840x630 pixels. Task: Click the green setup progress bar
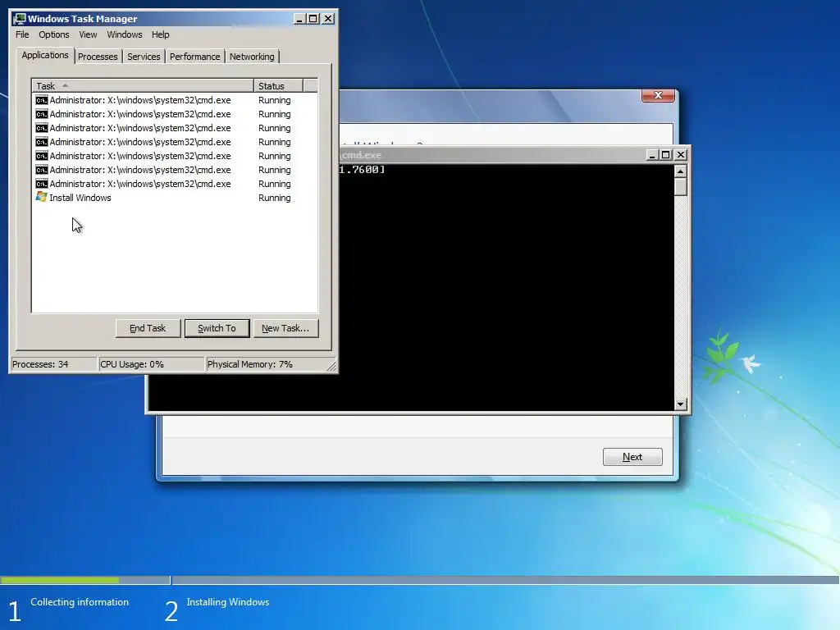(59, 580)
